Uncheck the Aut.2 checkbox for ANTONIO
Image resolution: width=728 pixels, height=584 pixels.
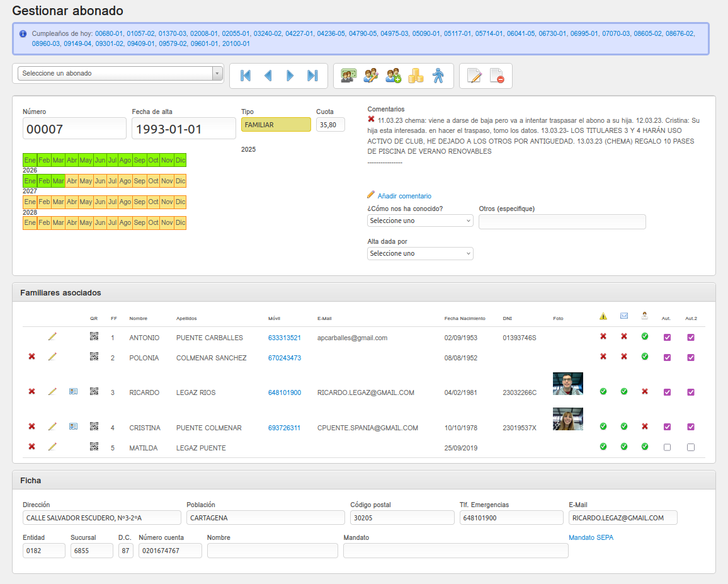[x=691, y=337]
